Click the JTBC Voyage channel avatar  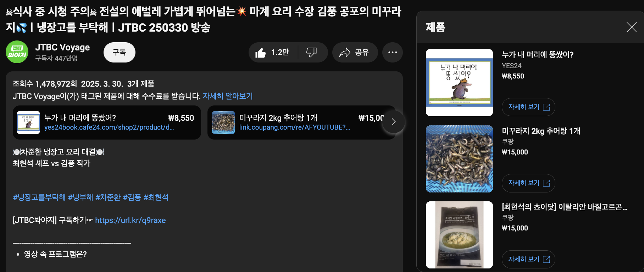pyautogui.click(x=17, y=52)
